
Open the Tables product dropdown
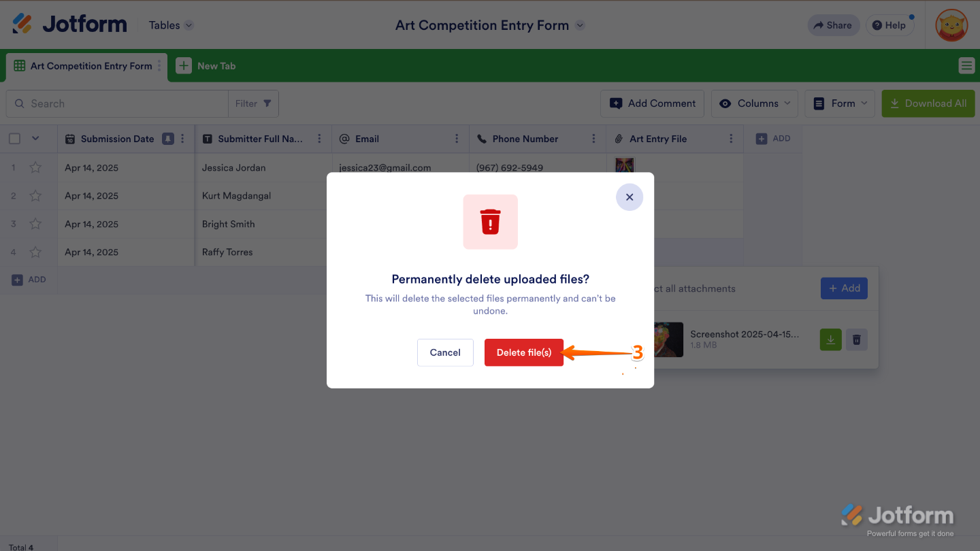171,25
